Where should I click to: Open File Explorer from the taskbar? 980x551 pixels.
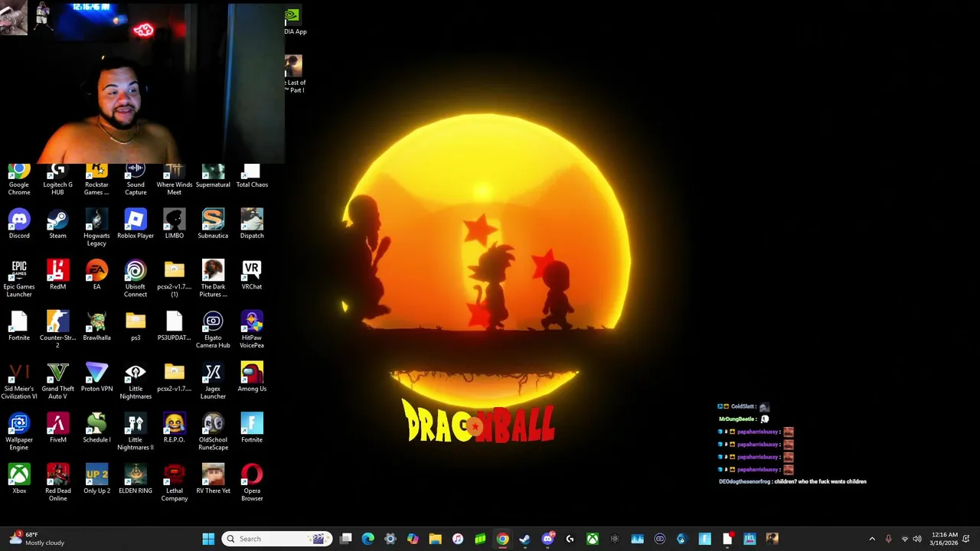click(435, 539)
